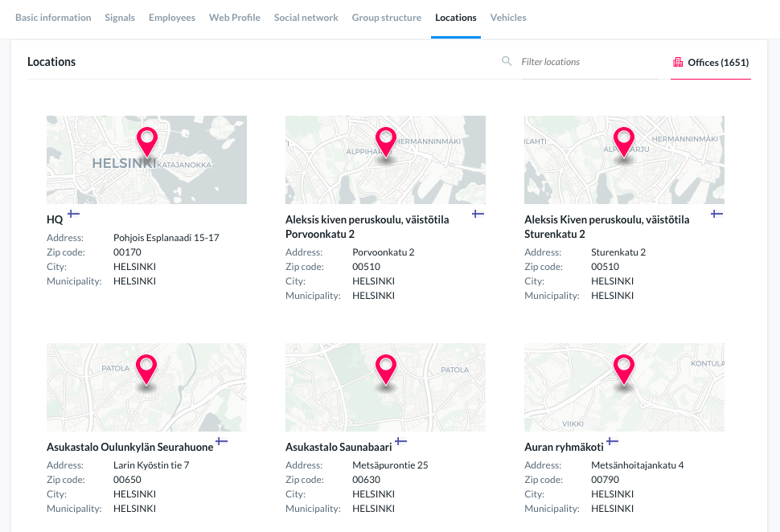Viewport: 780px width, 532px height.
Task: Open the Group structure tab
Action: coord(386,18)
